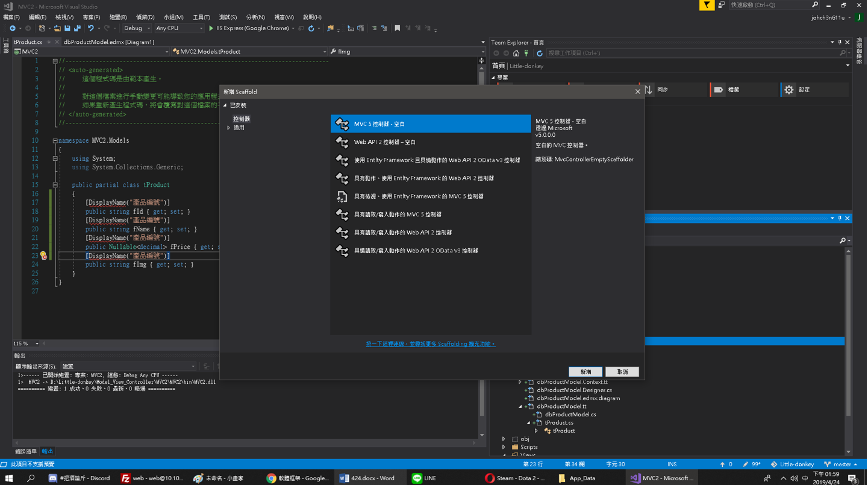Expand the 通用 category in the Scaffold dialog

(x=229, y=128)
